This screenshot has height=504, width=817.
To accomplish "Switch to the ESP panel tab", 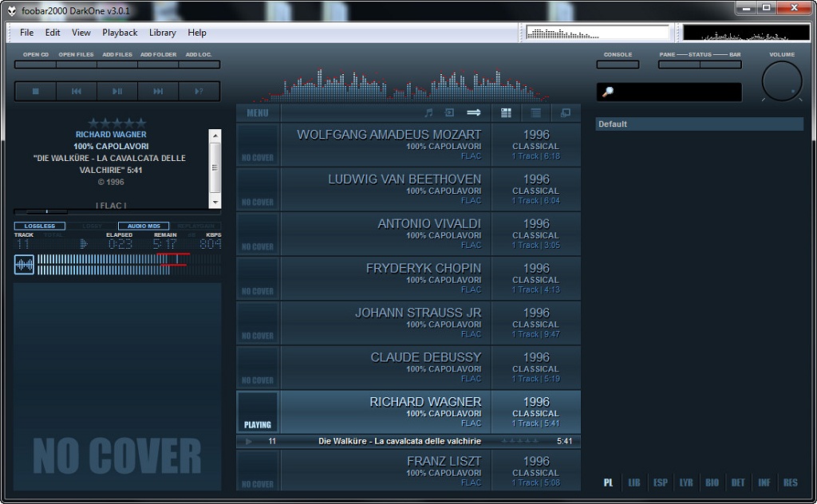I will tap(660, 482).
